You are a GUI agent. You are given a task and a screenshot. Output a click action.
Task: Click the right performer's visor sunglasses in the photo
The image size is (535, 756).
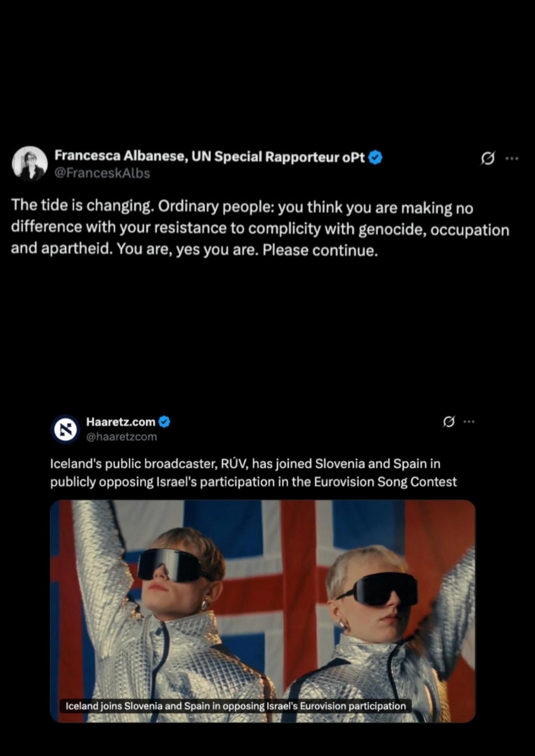click(x=380, y=589)
